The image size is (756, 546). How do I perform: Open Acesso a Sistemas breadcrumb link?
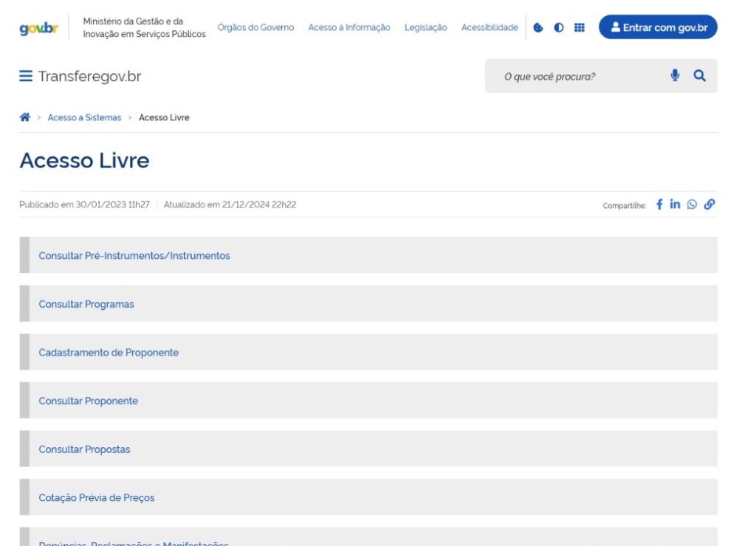coord(84,117)
